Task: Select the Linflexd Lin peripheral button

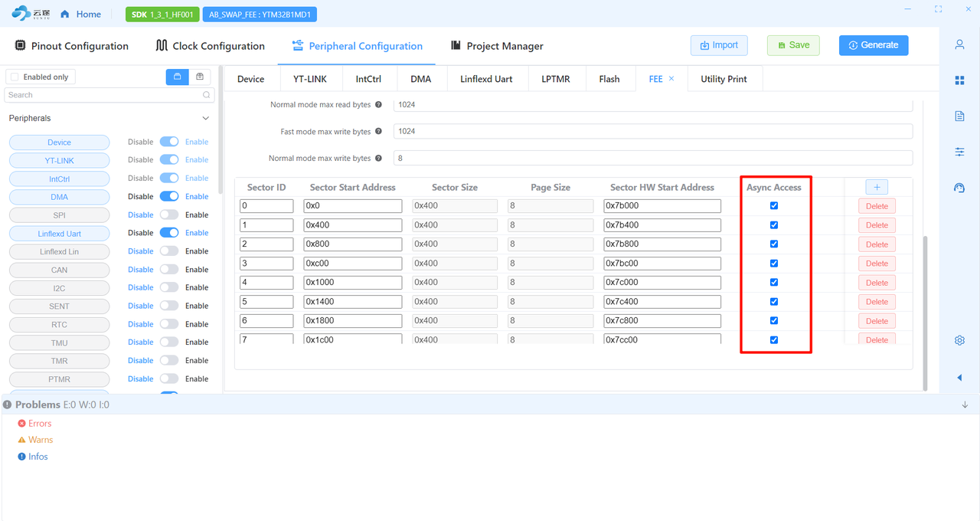Action: click(59, 252)
